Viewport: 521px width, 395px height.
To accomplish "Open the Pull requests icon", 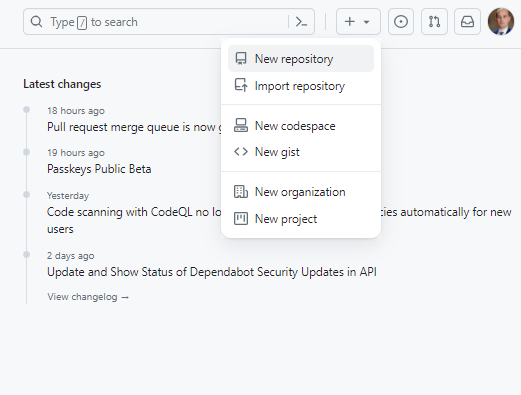I will (434, 22).
